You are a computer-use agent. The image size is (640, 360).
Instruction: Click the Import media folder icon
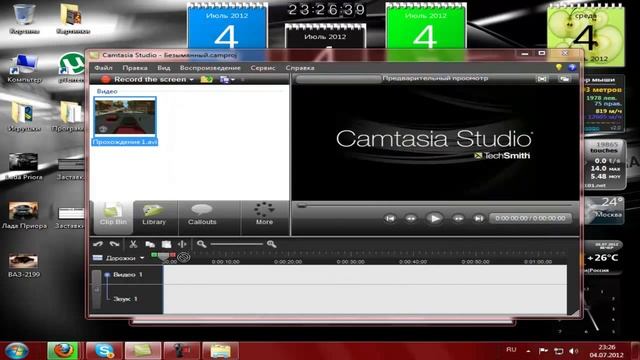pyautogui.click(x=206, y=79)
